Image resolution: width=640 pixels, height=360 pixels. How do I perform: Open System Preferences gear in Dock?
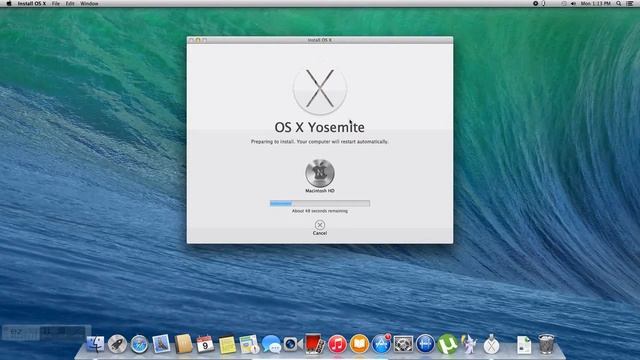pyautogui.click(x=403, y=344)
